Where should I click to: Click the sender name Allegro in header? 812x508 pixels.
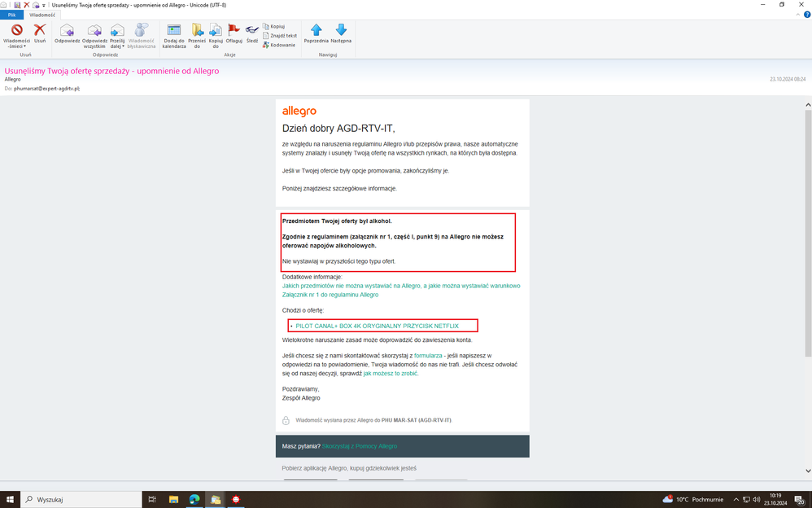click(12, 79)
